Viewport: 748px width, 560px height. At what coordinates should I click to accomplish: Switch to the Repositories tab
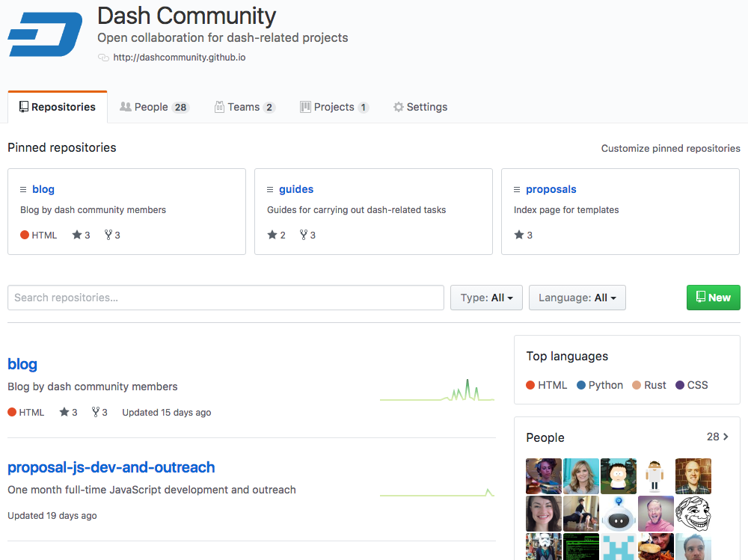coord(58,107)
